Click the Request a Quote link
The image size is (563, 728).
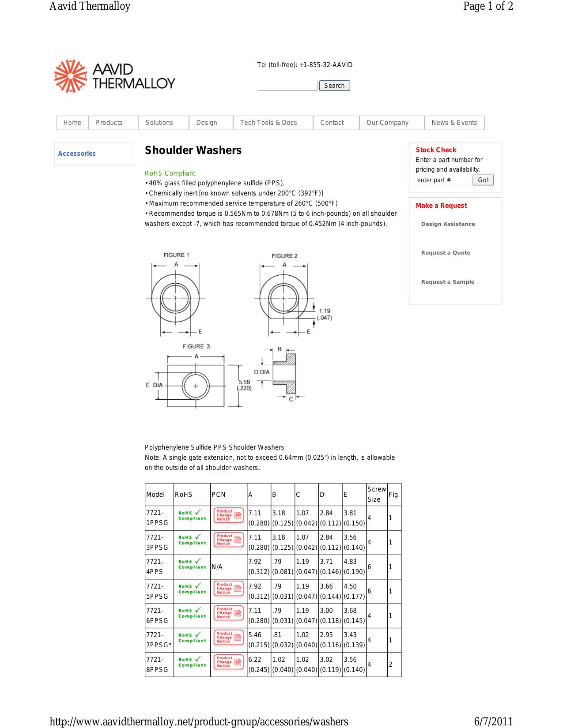click(x=446, y=253)
